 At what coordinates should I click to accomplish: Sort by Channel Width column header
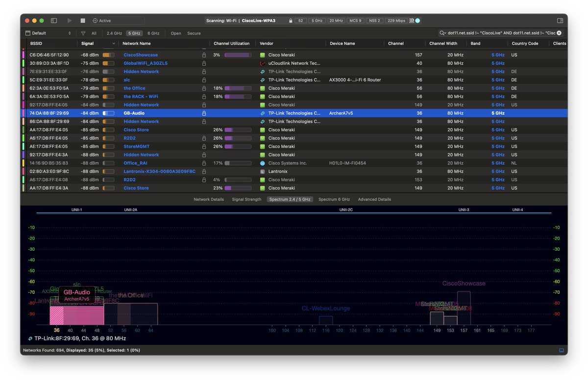(443, 44)
